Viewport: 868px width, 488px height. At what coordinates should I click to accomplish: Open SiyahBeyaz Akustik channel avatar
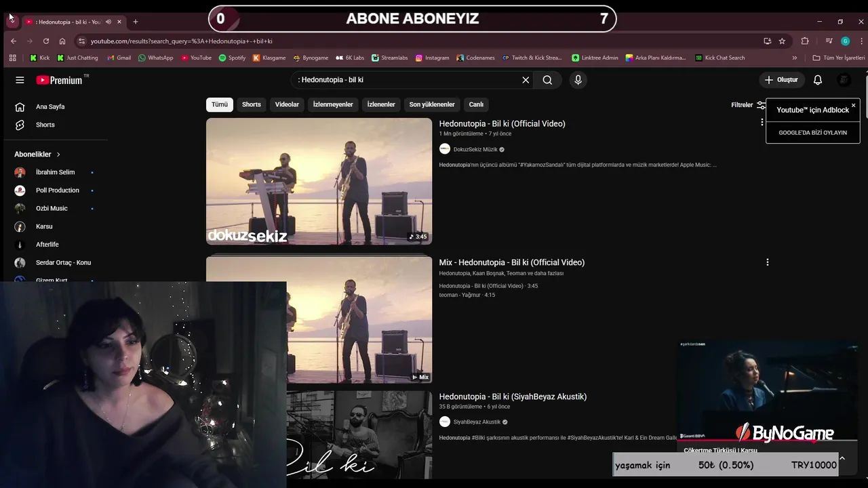(x=445, y=422)
